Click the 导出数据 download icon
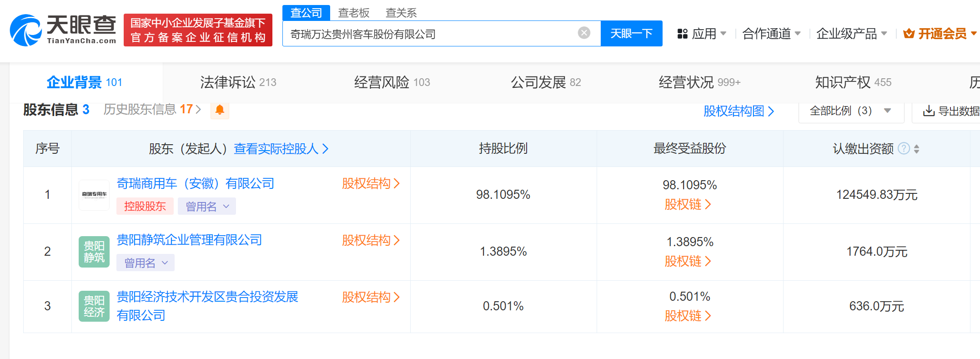Viewport: 980px width, 359px height. 929,111
